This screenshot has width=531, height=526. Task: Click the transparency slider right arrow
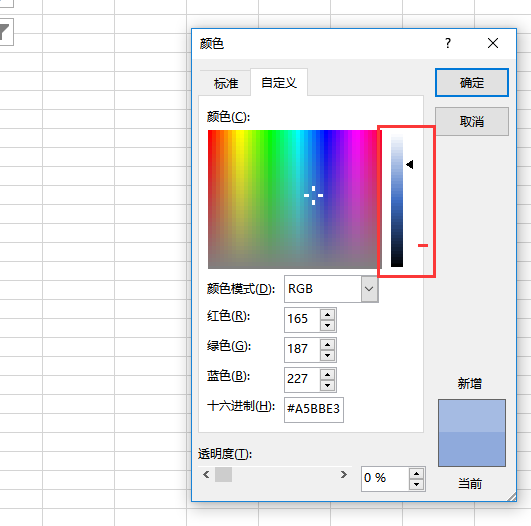pos(344,475)
